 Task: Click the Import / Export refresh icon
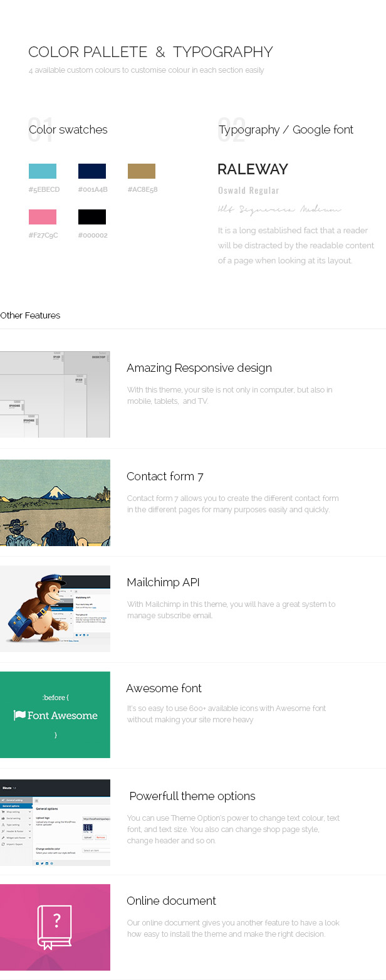(4, 844)
